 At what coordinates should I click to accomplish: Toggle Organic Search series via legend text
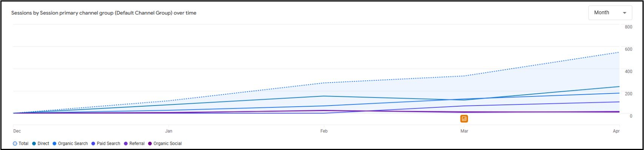(73, 144)
